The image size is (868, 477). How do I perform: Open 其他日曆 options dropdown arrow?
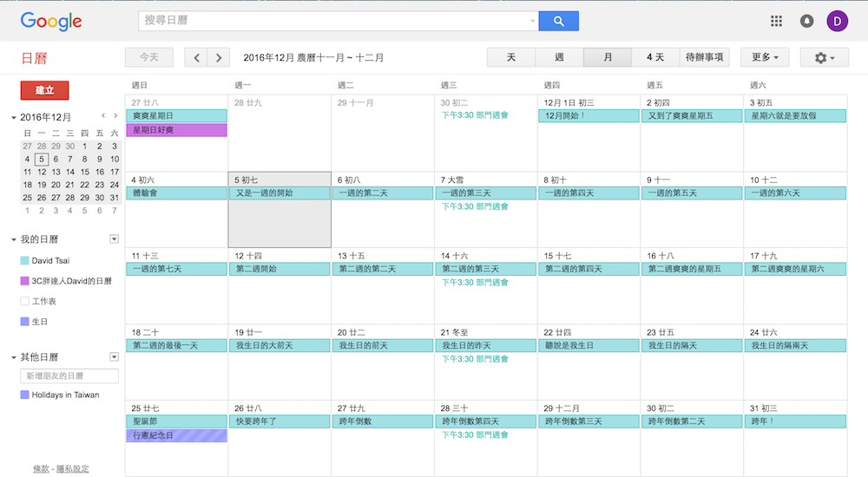(x=114, y=356)
